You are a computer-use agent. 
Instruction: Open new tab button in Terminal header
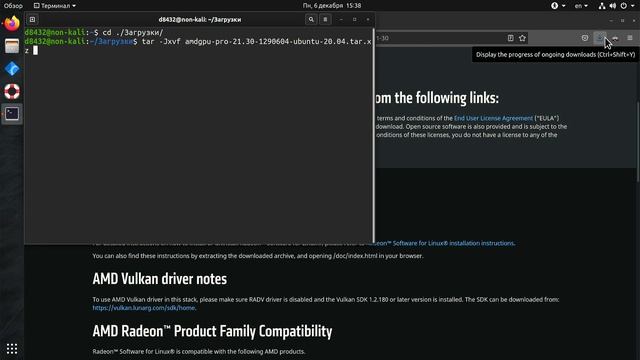[x=32, y=19]
